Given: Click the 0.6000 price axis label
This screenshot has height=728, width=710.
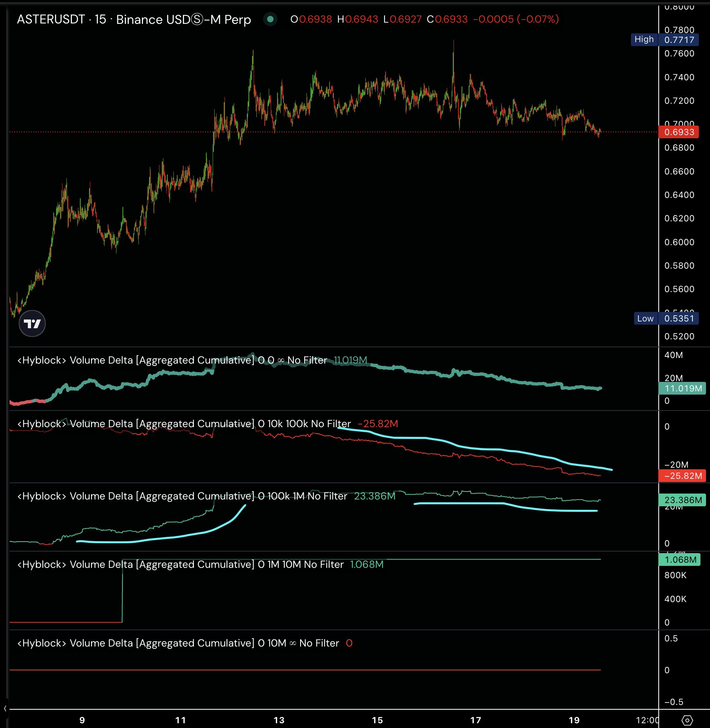Looking at the screenshot, I should click(679, 242).
